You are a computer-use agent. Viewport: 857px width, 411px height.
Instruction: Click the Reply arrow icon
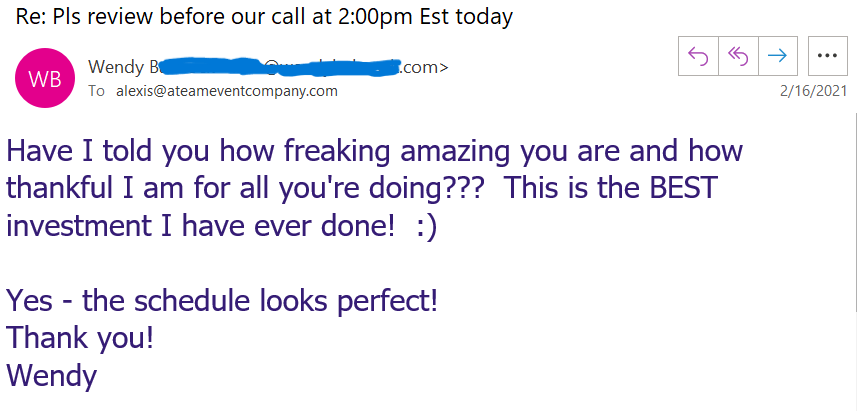[698, 56]
